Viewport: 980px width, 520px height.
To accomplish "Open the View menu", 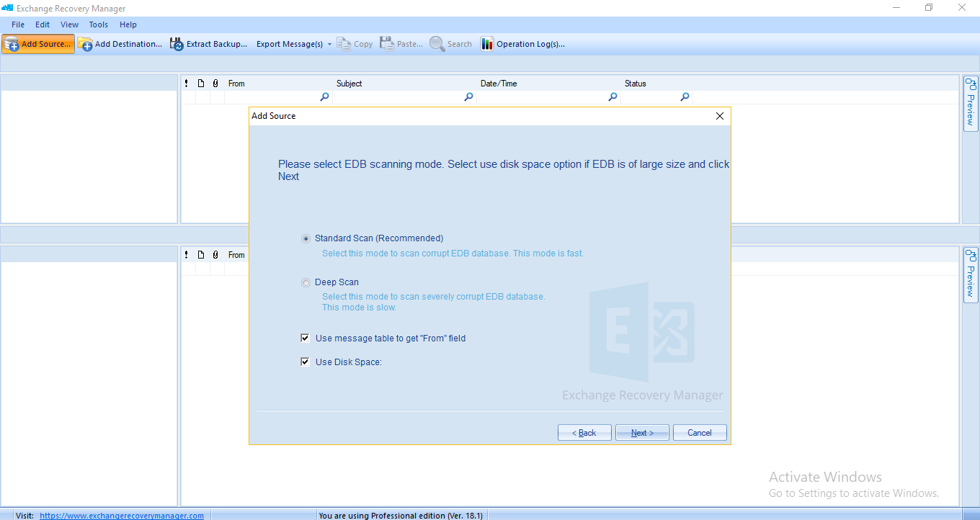I will (70, 24).
